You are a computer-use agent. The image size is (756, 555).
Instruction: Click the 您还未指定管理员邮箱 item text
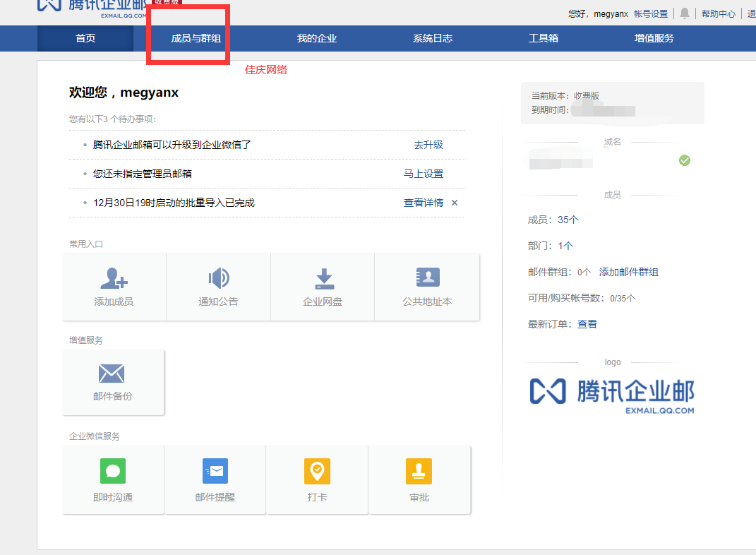click(142, 174)
